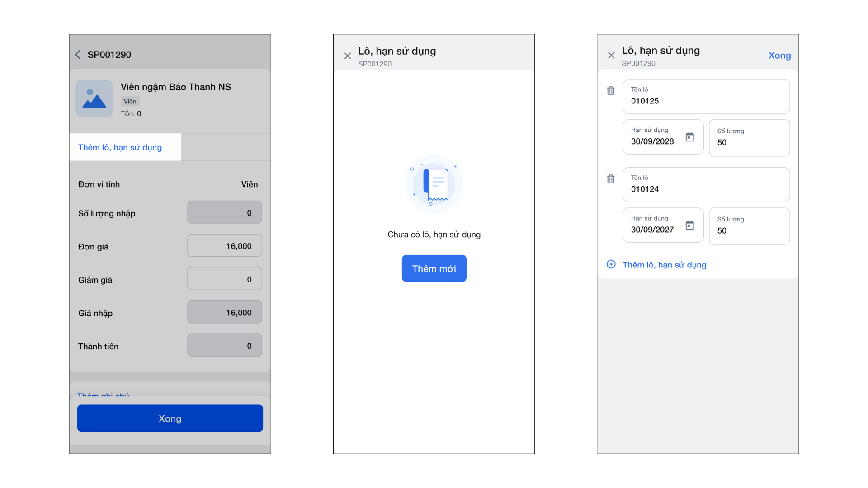Tap the Xong link in top right
This screenshot has height=488, width=868.
click(779, 56)
